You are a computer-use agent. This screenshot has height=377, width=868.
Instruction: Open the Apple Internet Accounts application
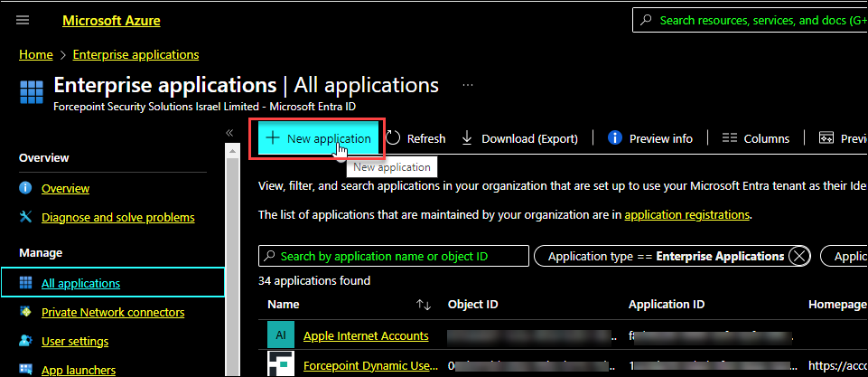[366, 335]
